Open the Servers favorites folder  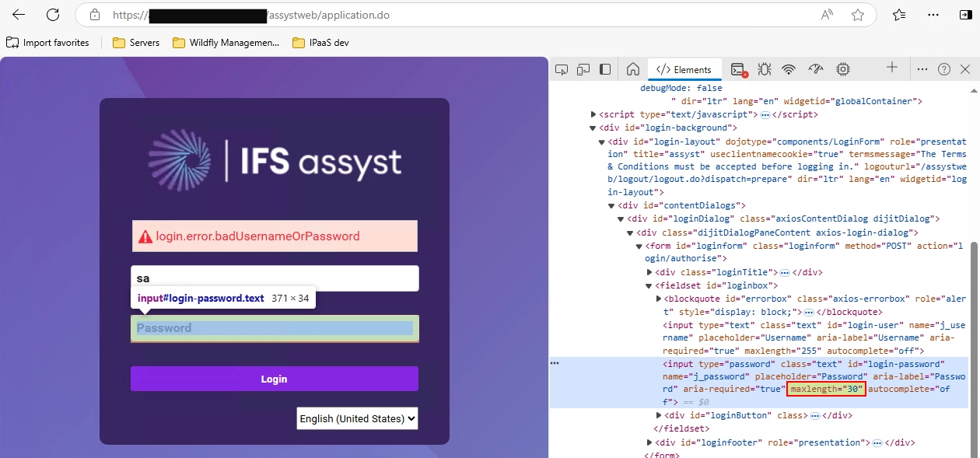click(136, 43)
